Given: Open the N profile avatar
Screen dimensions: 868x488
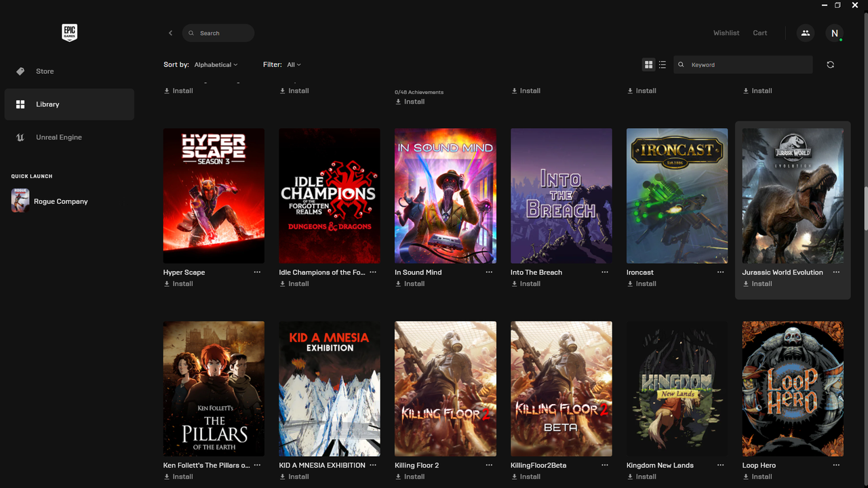Looking at the screenshot, I should pos(834,33).
